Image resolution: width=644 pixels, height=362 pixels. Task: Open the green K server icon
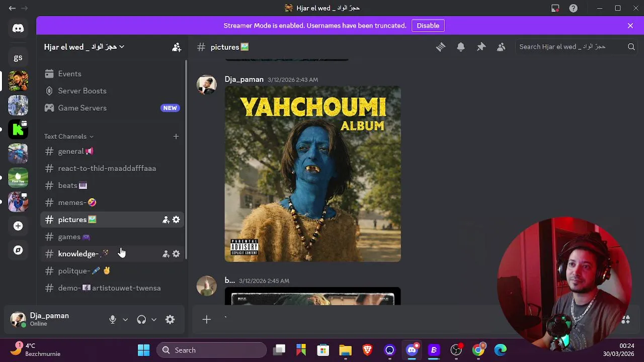point(18,129)
